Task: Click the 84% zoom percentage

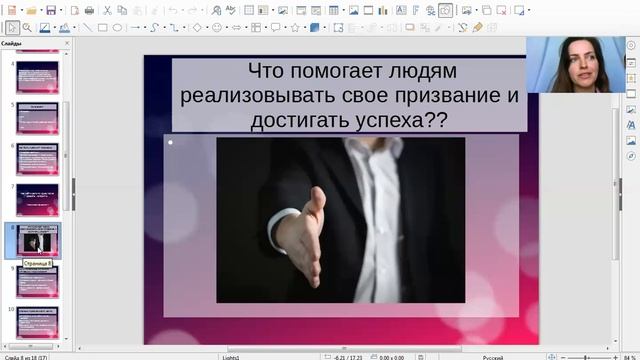Action: [629, 358]
